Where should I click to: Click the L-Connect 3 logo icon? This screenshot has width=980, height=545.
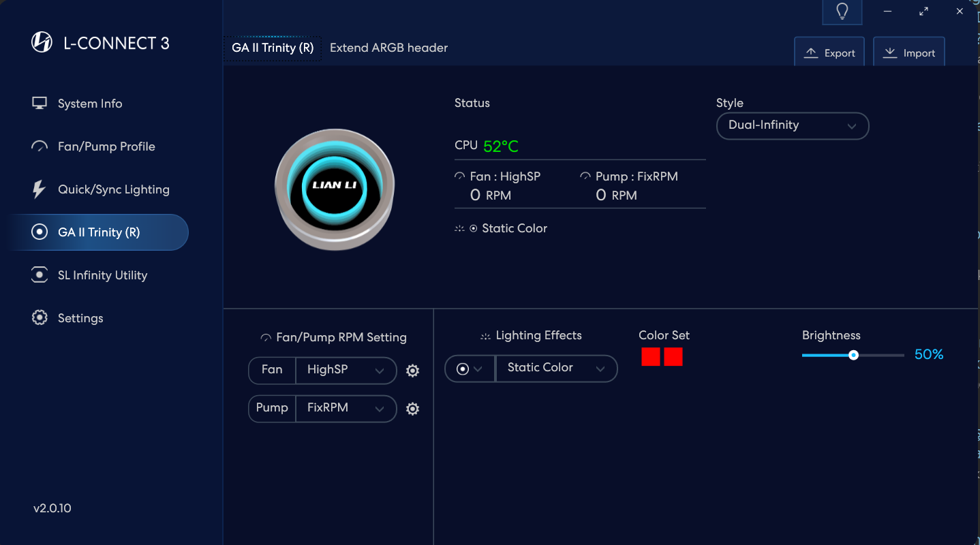pos(42,43)
